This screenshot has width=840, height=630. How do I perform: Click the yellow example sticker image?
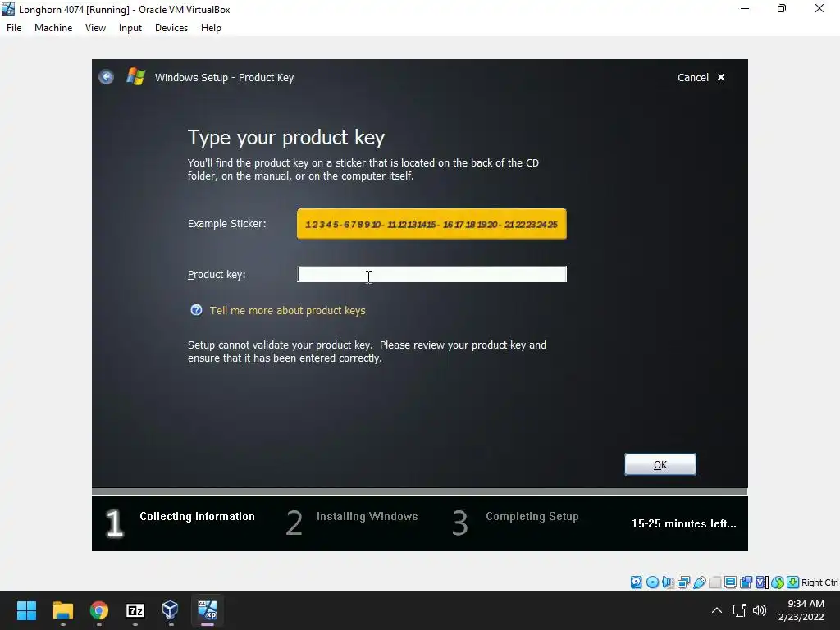(431, 224)
